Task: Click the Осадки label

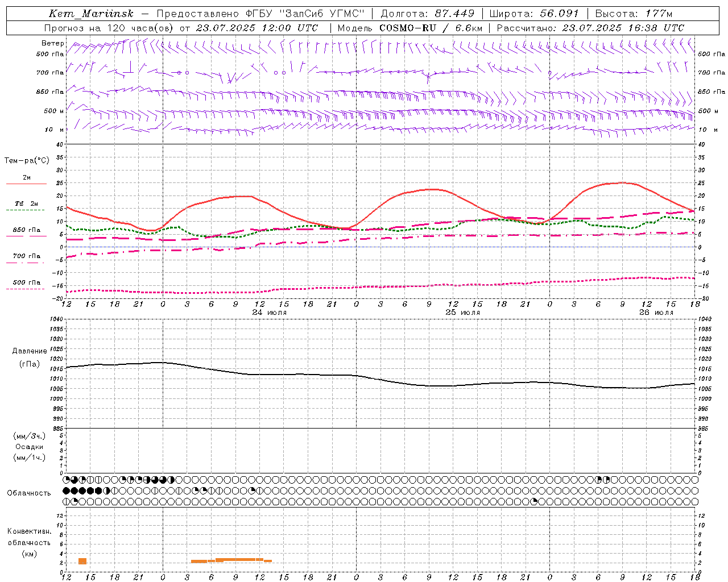Action: (30, 447)
